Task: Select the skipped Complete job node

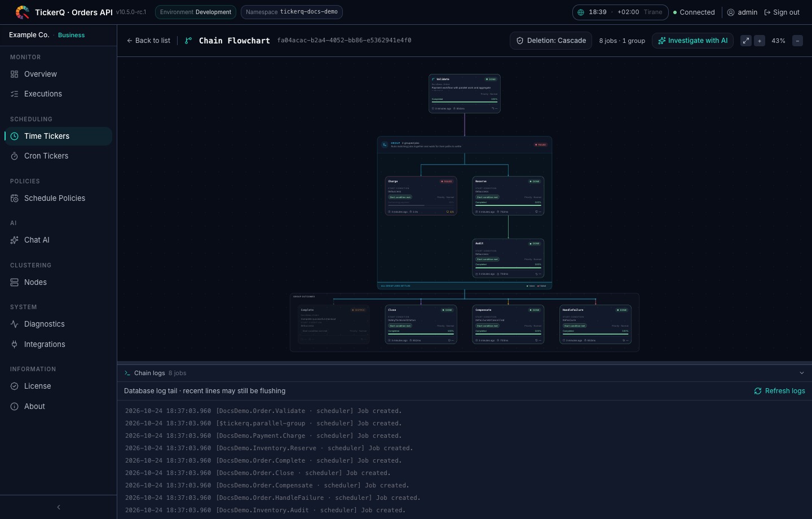Action: [x=334, y=324]
